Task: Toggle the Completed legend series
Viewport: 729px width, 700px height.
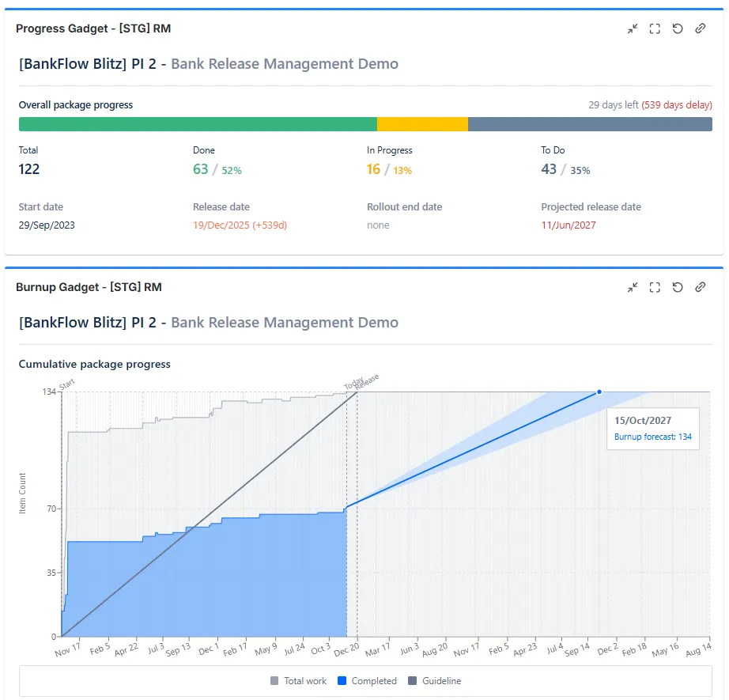Action: click(367, 680)
